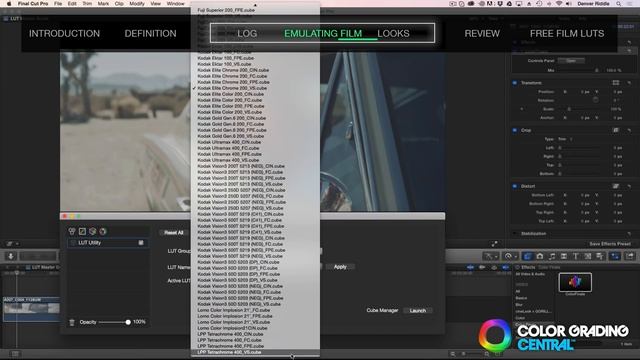Open the Themes browser icon
The height and width of the screenshot is (360, 640).
tap(600, 256)
